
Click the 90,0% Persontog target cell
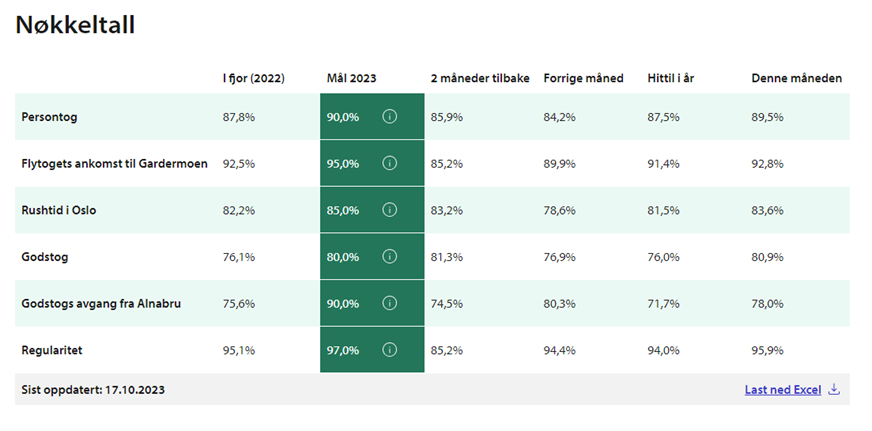click(343, 117)
